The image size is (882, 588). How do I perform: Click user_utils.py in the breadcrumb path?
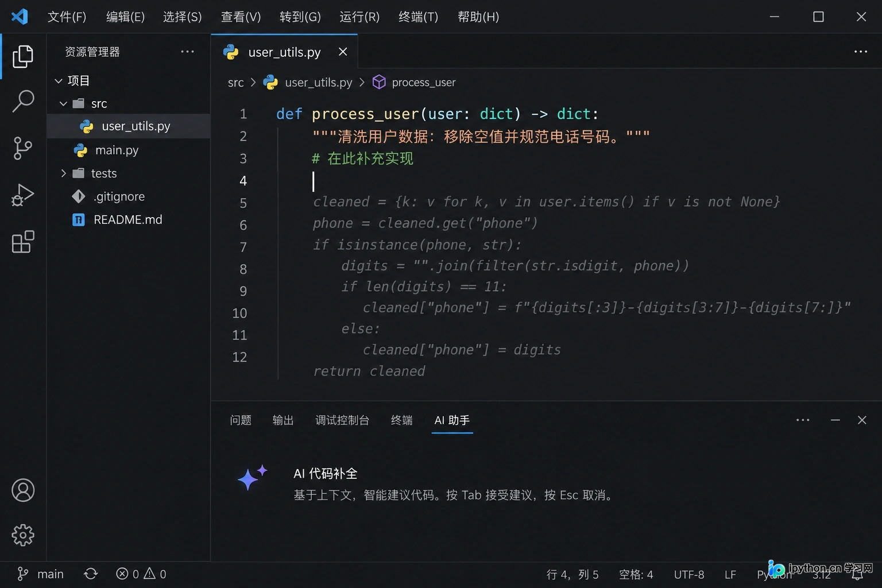319,82
